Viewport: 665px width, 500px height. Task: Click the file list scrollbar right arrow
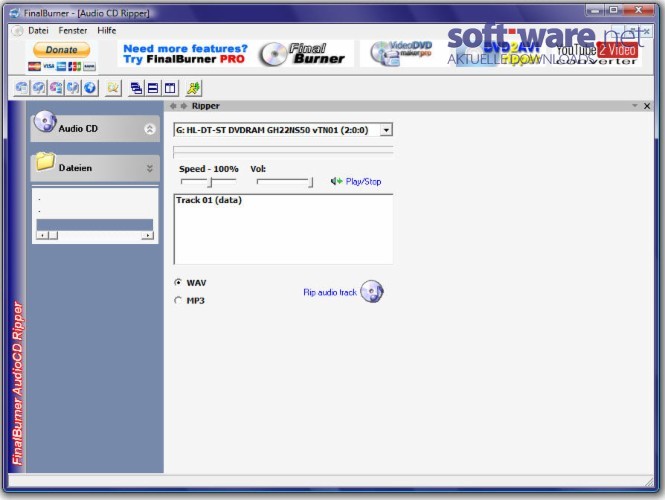coord(148,235)
